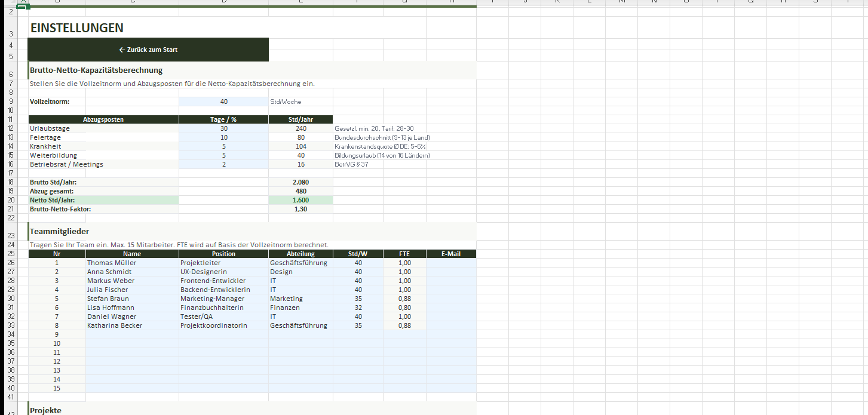
Task: Select the Thomas Müller name cell
Action: click(132, 263)
